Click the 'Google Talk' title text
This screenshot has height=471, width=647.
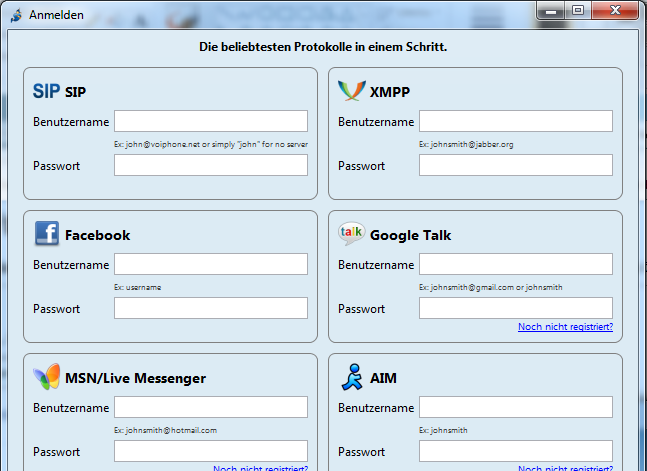click(411, 235)
